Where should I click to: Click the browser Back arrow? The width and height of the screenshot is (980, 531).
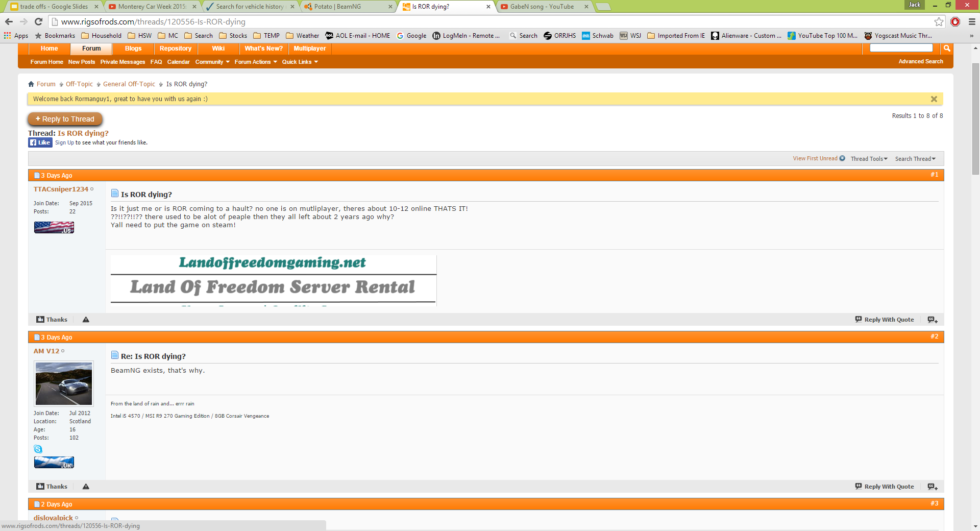[x=9, y=21]
